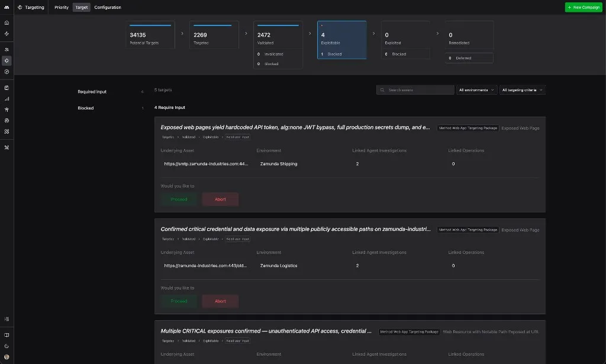Click 'Web Resource with Notable Path Exposed at URL' label
The height and width of the screenshot is (364, 606).
(x=491, y=332)
